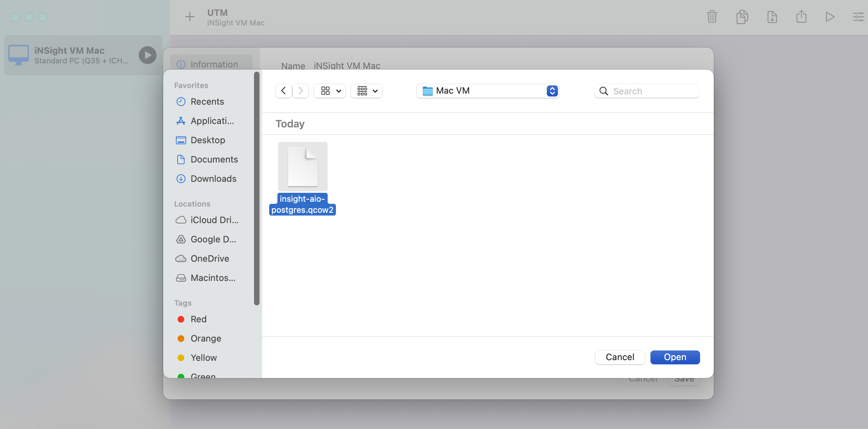Screen dimensions: 868x429
Task: Go forward in file dialog navigation
Action: coord(300,91)
